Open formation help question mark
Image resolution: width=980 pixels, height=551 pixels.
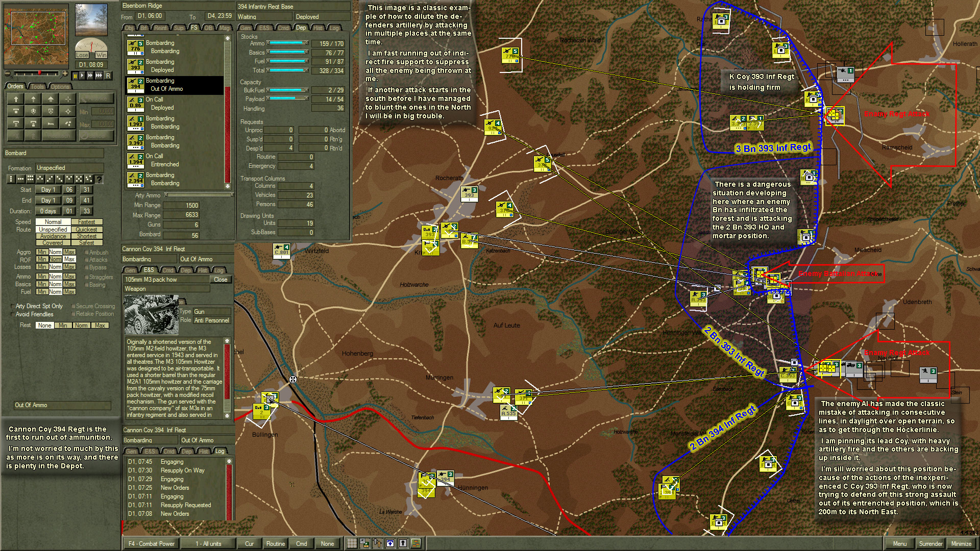99,179
